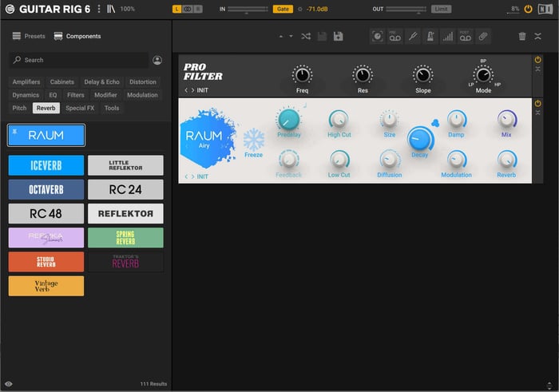Click the IN level meter slider
The height and width of the screenshot is (392, 559).
tap(248, 9)
